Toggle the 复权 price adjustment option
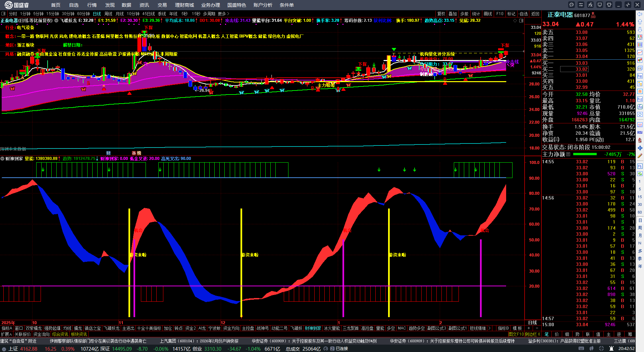Screen dimensions: 644x352 [441, 14]
